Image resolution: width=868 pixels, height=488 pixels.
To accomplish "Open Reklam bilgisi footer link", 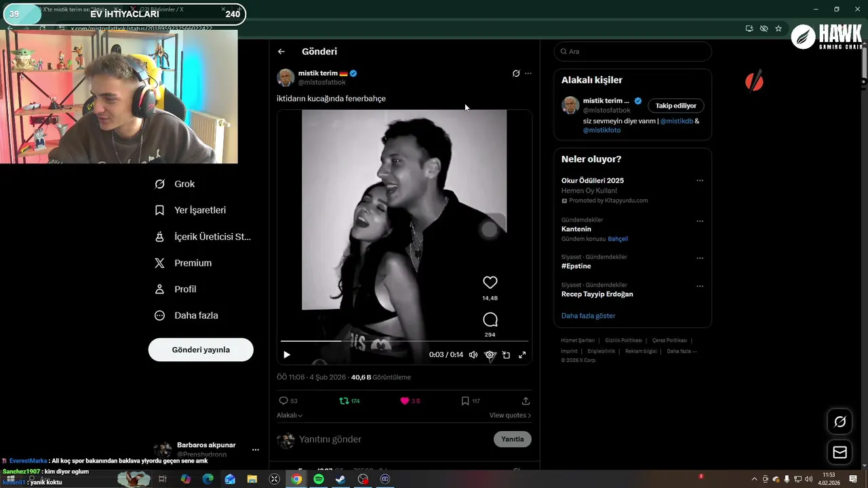I will 641,351.
